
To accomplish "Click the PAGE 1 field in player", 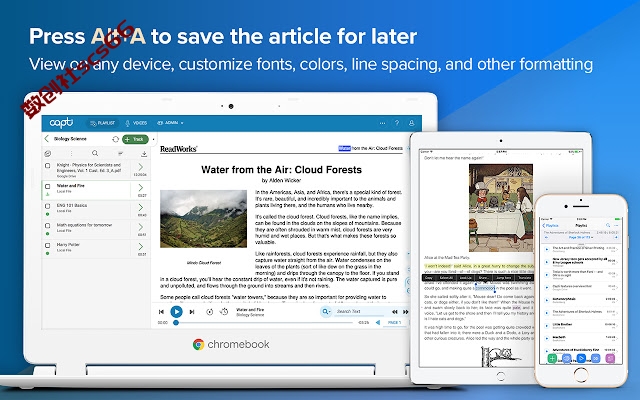I will point(394,322).
